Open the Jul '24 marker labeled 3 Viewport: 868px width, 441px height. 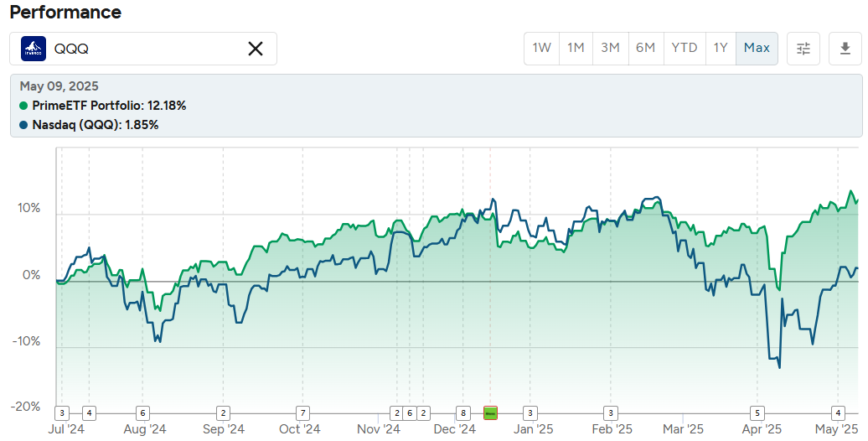coord(62,412)
